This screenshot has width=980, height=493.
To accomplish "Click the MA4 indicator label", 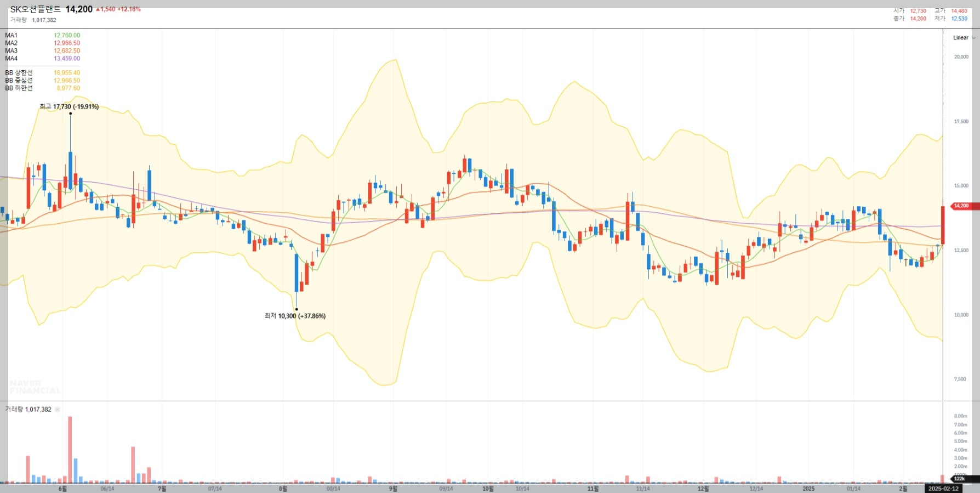I will coord(12,59).
